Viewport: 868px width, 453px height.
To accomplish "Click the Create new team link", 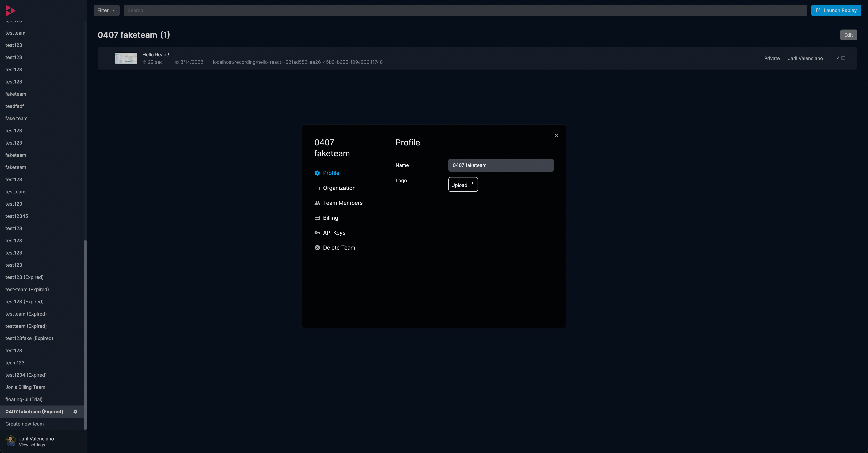I will (25, 424).
